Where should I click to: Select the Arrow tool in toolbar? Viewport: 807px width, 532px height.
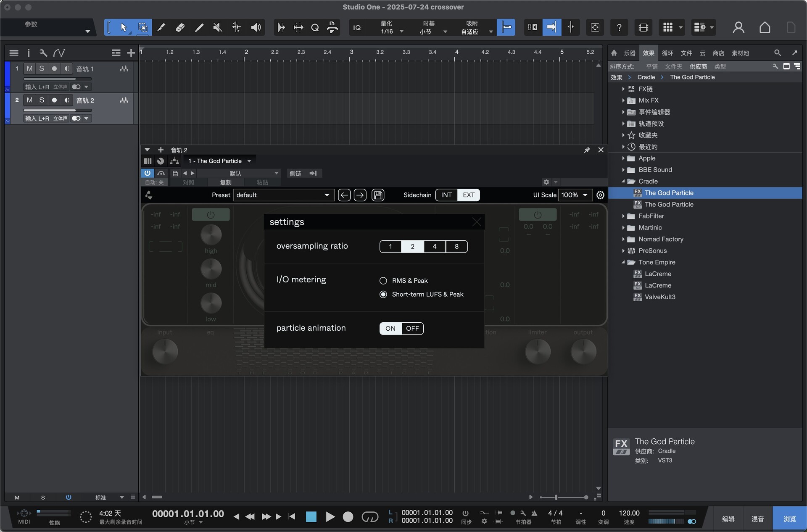(x=123, y=27)
